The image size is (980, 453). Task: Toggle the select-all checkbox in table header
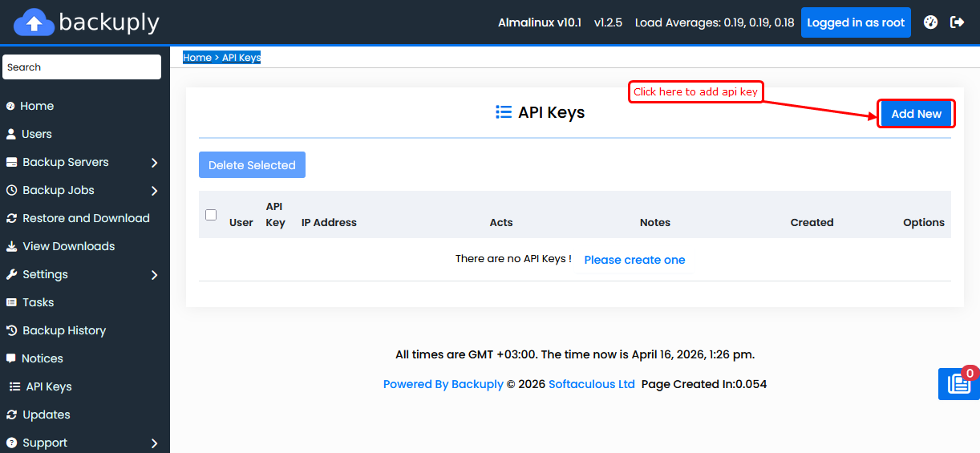[x=211, y=215]
